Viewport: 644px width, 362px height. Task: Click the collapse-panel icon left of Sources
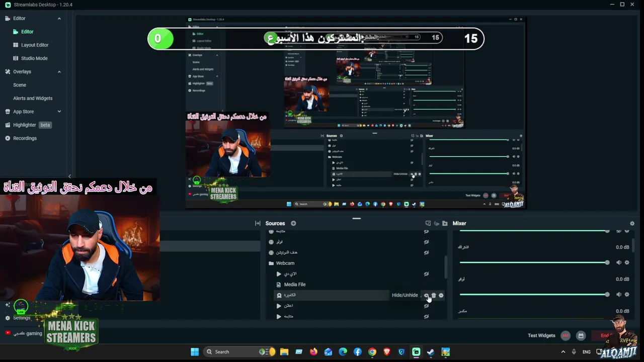tap(258, 223)
